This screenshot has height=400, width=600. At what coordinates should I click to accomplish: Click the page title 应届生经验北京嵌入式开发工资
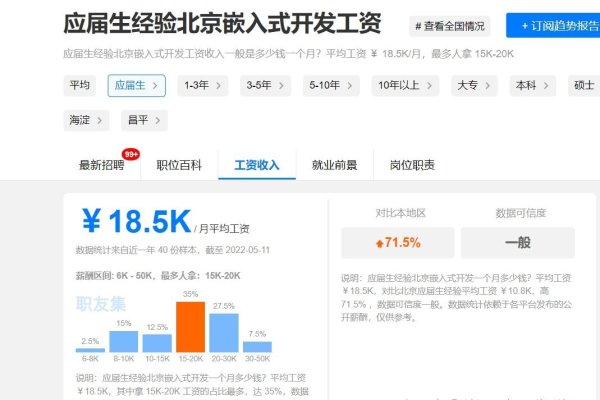pyautogui.click(x=222, y=24)
